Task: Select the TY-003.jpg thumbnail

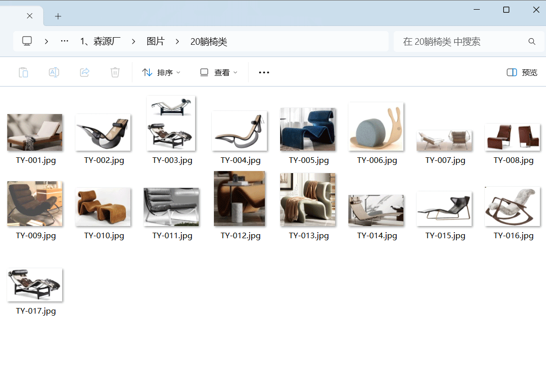Action: [x=171, y=123]
